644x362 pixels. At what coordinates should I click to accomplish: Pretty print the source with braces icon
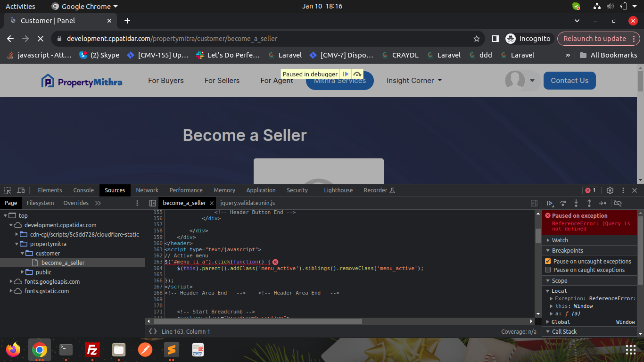pos(153,331)
